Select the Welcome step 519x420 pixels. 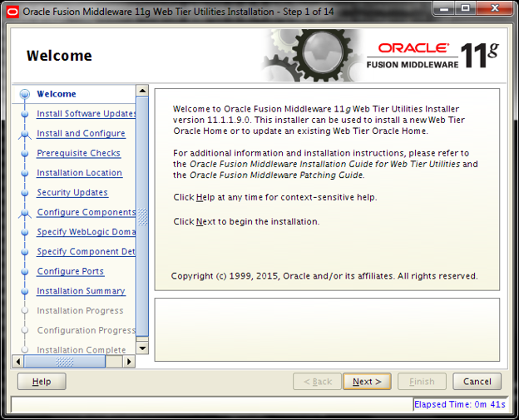[57, 94]
